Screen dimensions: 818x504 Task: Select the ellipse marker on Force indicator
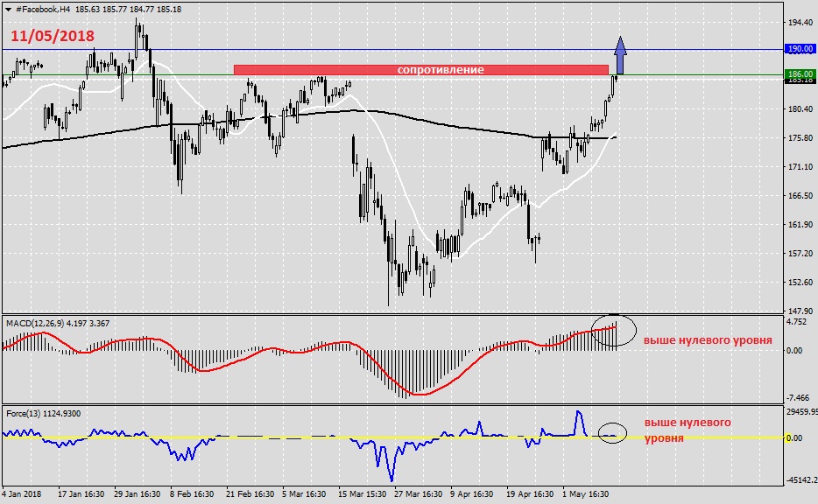coord(612,432)
